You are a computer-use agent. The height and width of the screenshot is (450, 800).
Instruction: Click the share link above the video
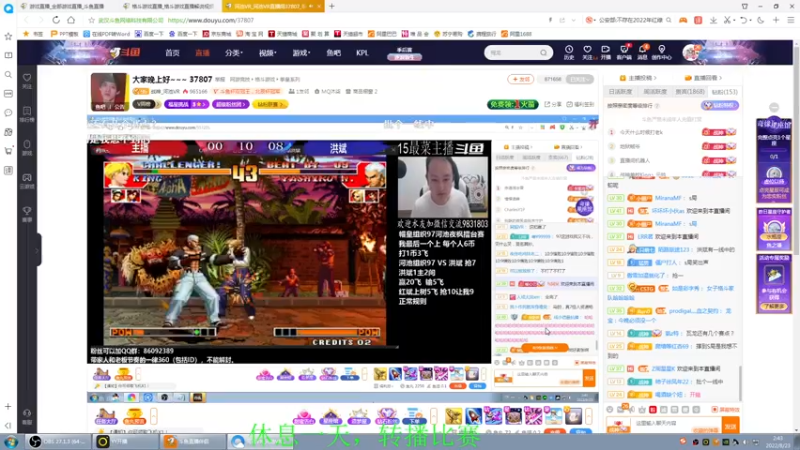click(x=553, y=104)
